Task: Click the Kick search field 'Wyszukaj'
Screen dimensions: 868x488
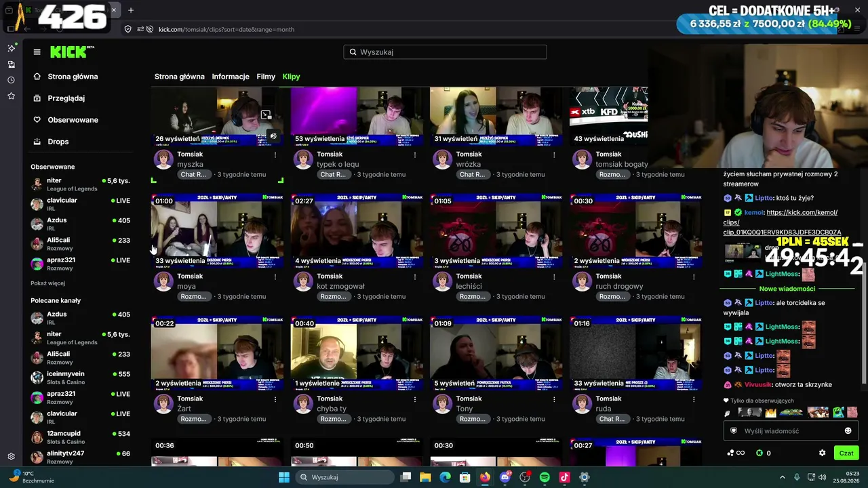Action: (x=445, y=52)
